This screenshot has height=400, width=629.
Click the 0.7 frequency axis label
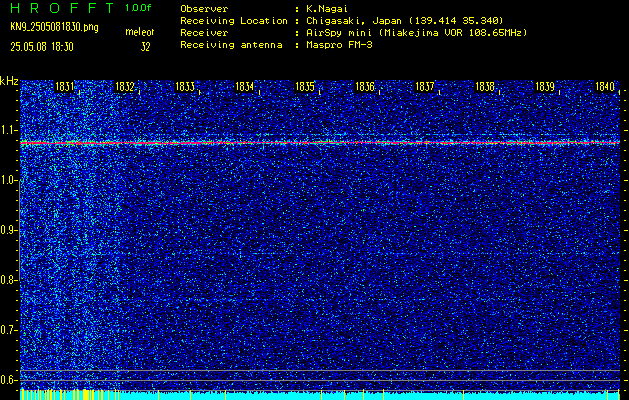[8, 330]
